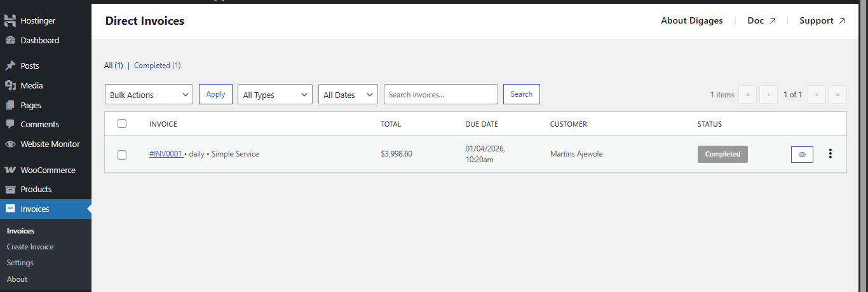Click the Products box icon
The width and height of the screenshot is (868, 292).
tap(10, 189)
